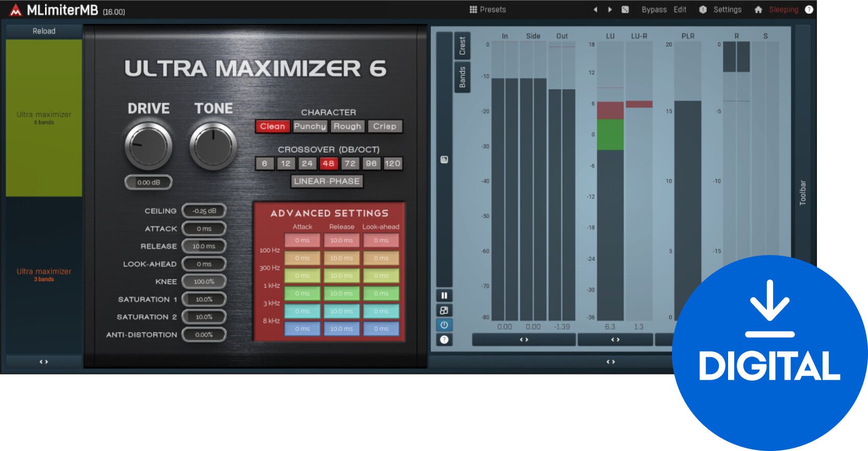Pause the meters
Viewport: 868px width, 451px height.
coord(444,295)
